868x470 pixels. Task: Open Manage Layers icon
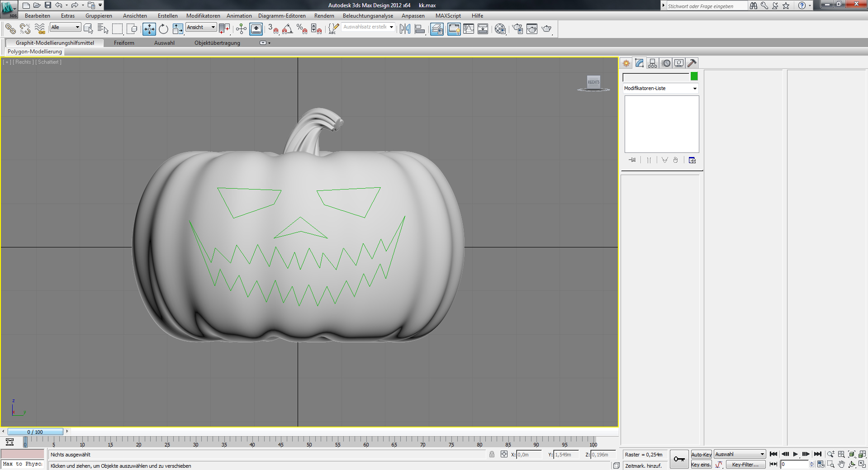click(437, 29)
